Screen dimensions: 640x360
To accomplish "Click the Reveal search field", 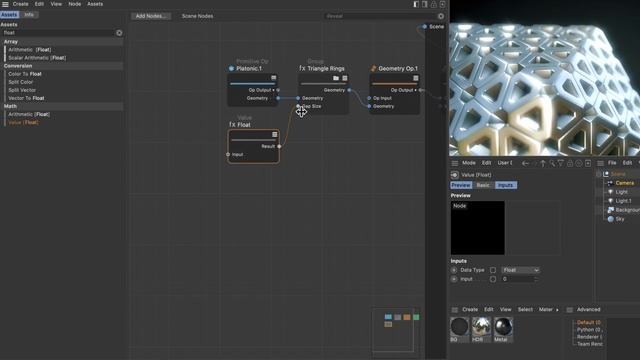I will click(380, 16).
